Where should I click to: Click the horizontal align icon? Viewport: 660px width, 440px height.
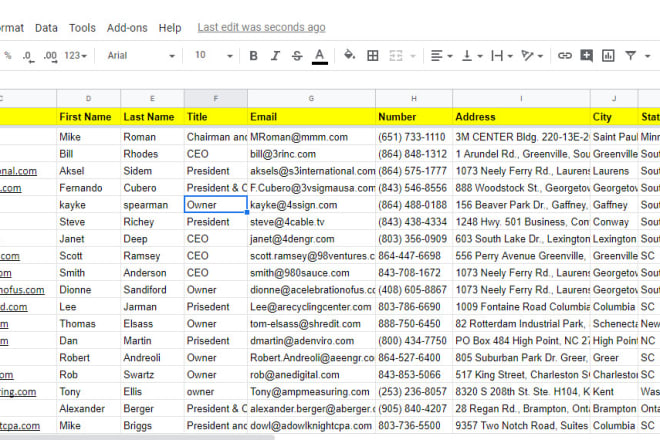(x=436, y=56)
